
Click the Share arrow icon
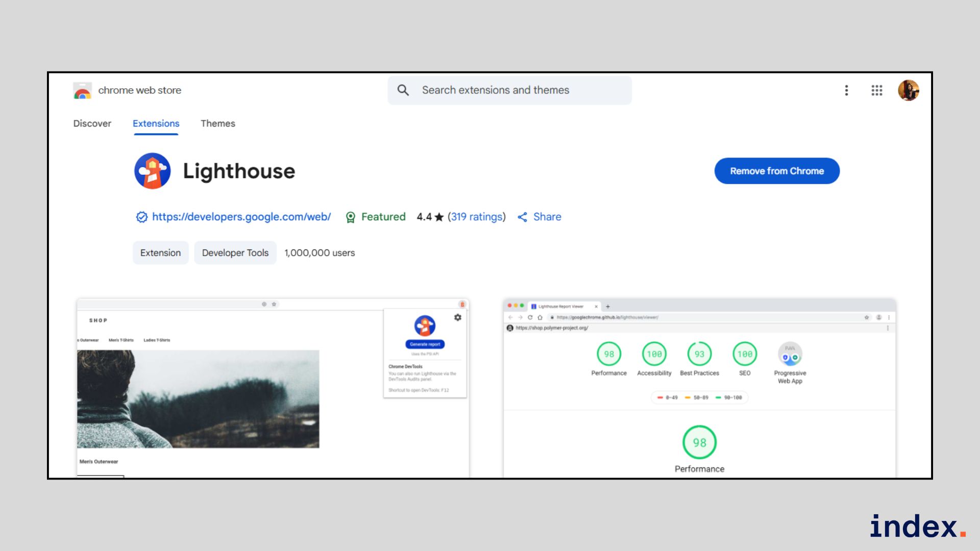(x=522, y=217)
